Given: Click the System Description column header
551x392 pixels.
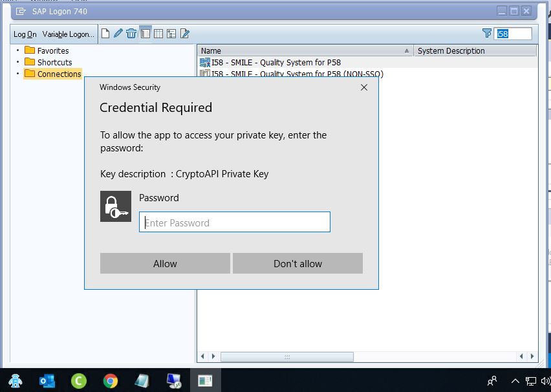Looking at the screenshot, I should (475, 50).
